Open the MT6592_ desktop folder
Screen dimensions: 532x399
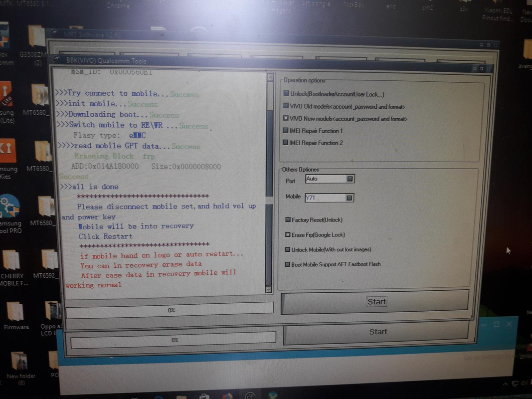(x=47, y=264)
